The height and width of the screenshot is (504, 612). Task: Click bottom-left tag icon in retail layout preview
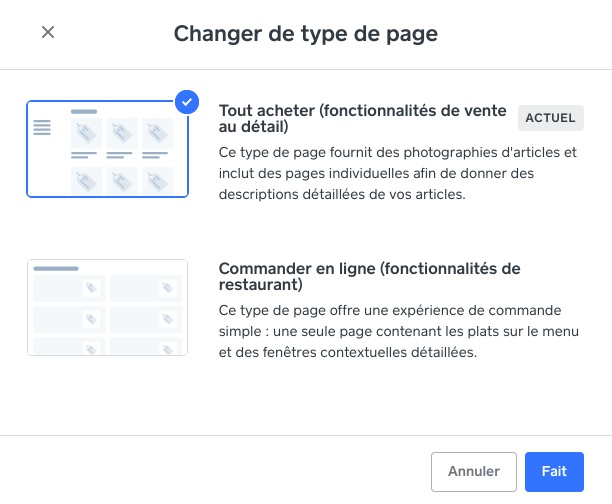(86, 181)
